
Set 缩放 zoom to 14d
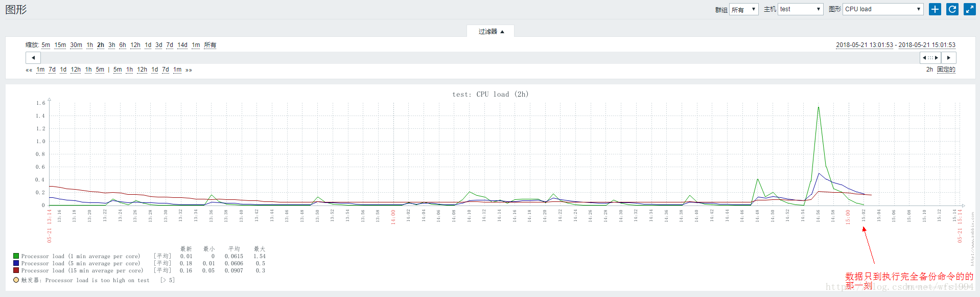[x=182, y=45]
